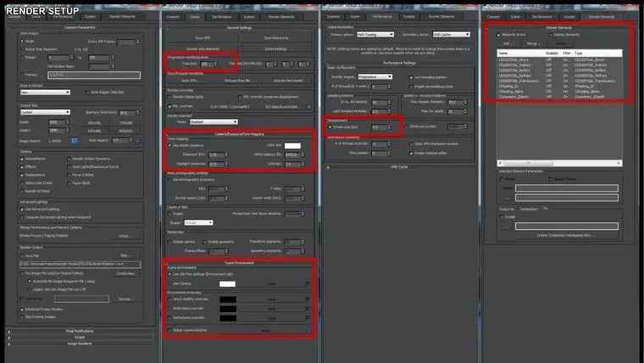Select the Use 3ds Max settings radio
The image size is (644, 363).
pyautogui.click(x=169, y=274)
